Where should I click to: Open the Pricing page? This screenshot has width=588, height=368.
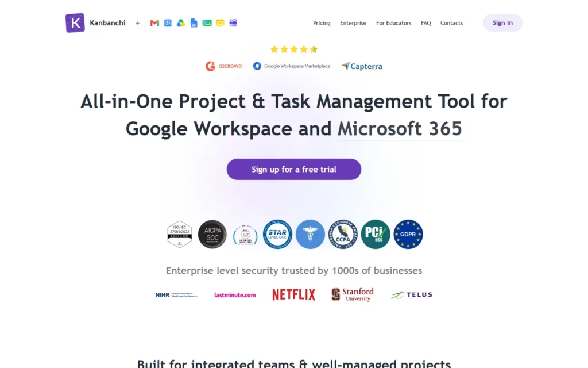pyautogui.click(x=322, y=23)
